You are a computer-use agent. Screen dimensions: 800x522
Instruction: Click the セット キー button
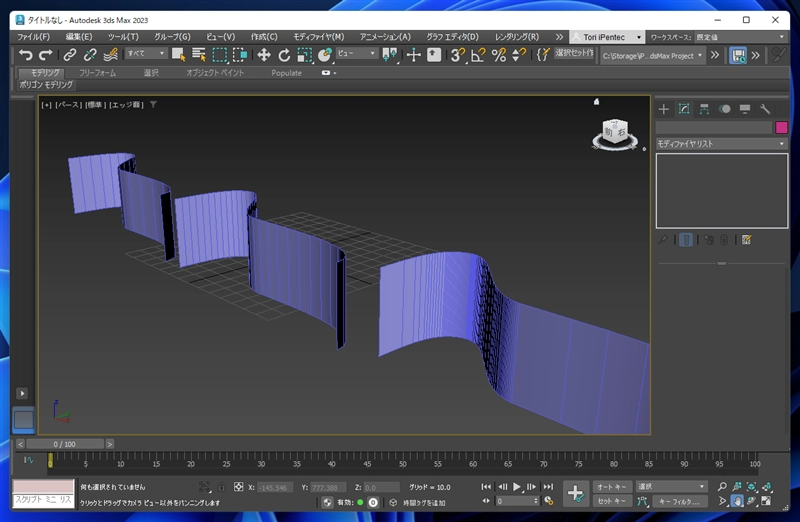click(x=612, y=501)
